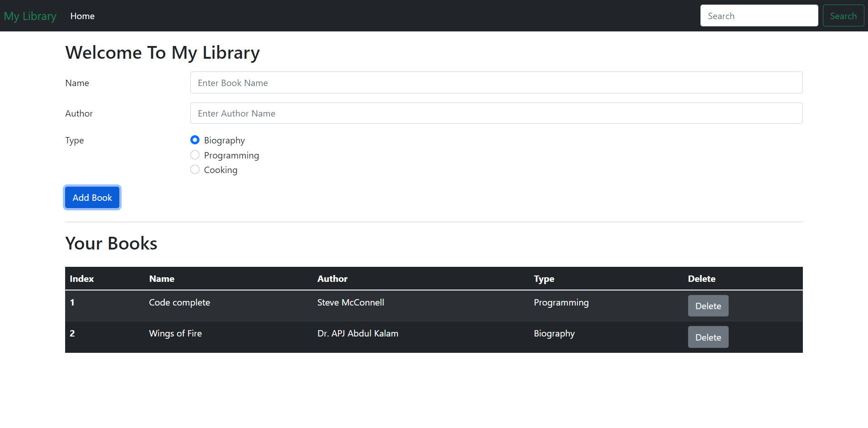868x428 pixels.
Task: Click the Search button in navbar
Action: (843, 15)
